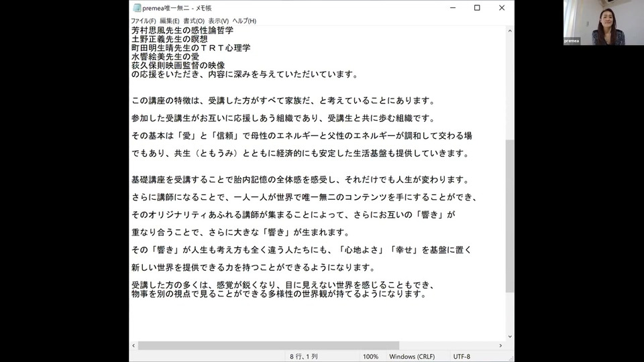
Task: Click the line 水響絵美先生の愛
Action: [x=165, y=56]
